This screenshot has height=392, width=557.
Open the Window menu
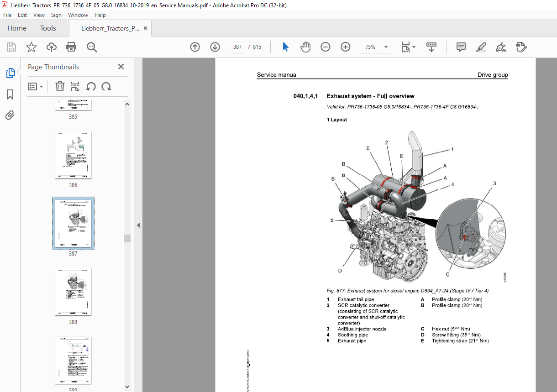[78, 15]
